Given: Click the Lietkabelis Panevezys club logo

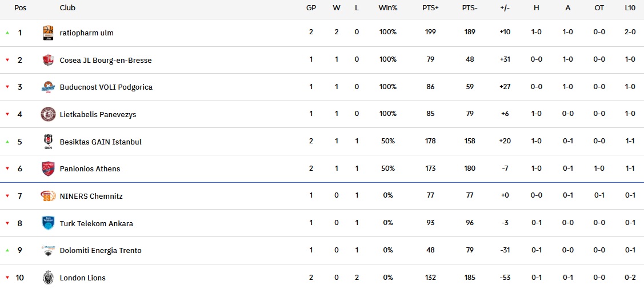Looking at the screenshot, I should coord(48,114).
